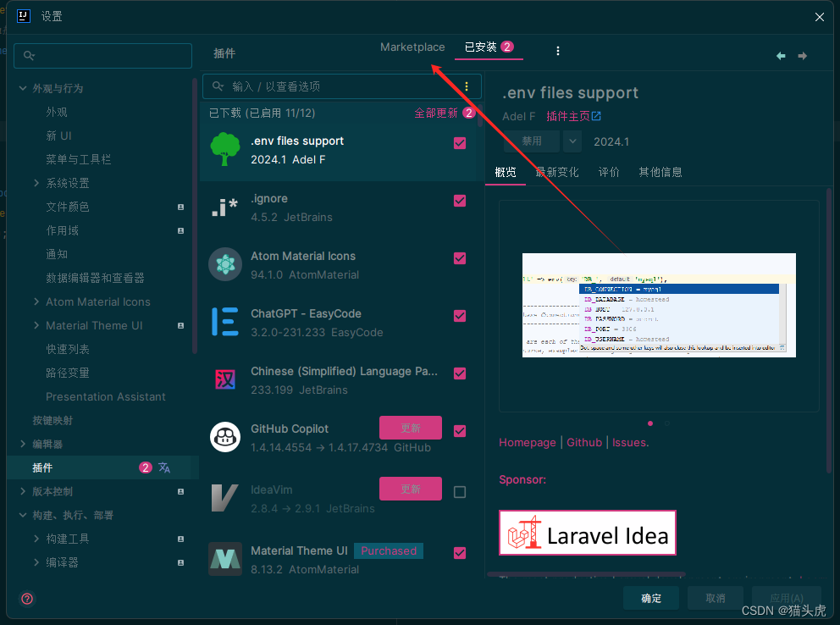
Task: Click the badge beside 构建工具
Action: 180,539
